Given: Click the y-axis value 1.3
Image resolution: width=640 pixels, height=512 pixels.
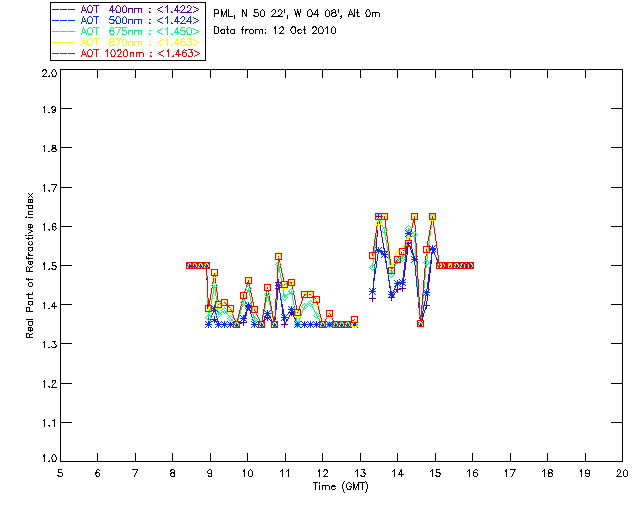Looking at the screenshot, I should pos(49,344).
